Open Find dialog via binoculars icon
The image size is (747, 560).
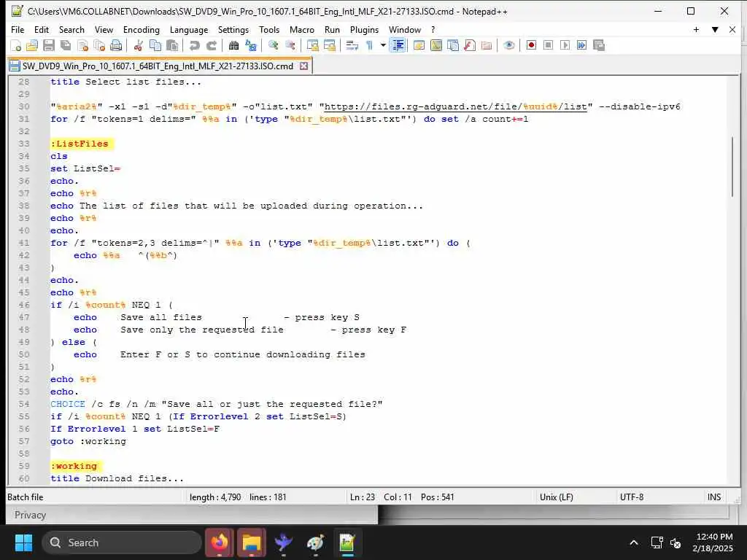pyautogui.click(x=233, y=46)
